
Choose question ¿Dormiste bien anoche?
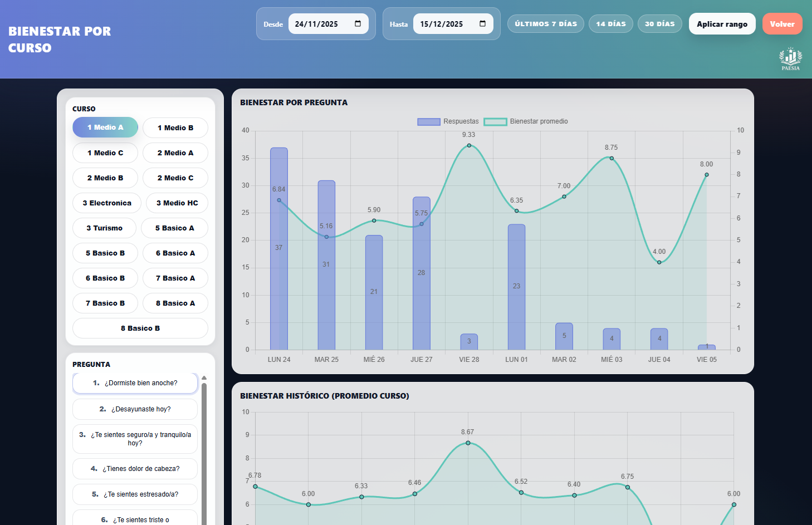click(x=135, y=383)
